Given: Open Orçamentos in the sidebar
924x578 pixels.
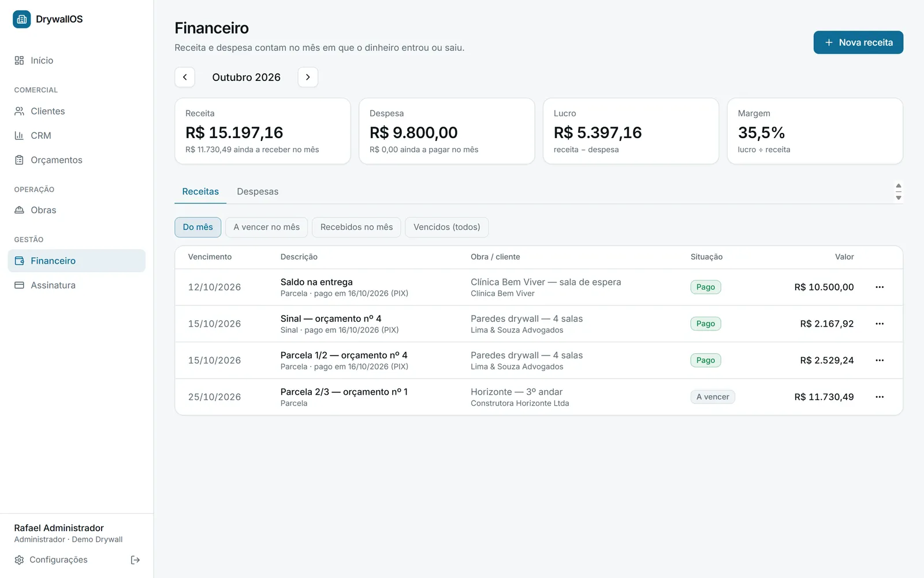Looking at the screenshot, I should coord(77,160).
